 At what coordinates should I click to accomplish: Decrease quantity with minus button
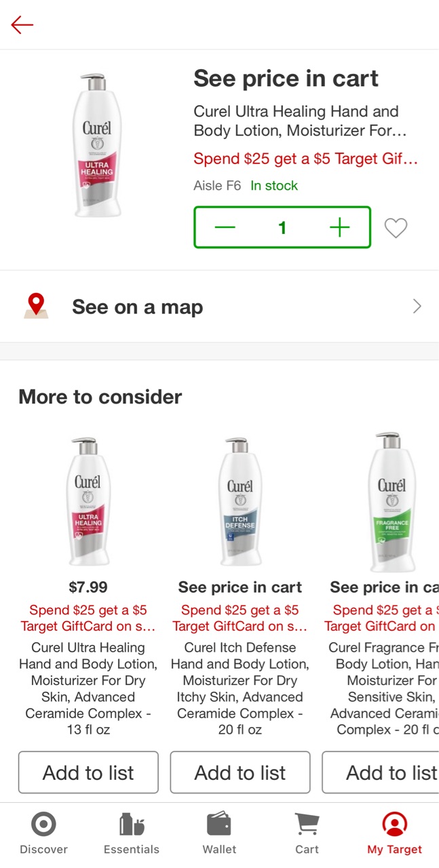[x=225, y=228]
